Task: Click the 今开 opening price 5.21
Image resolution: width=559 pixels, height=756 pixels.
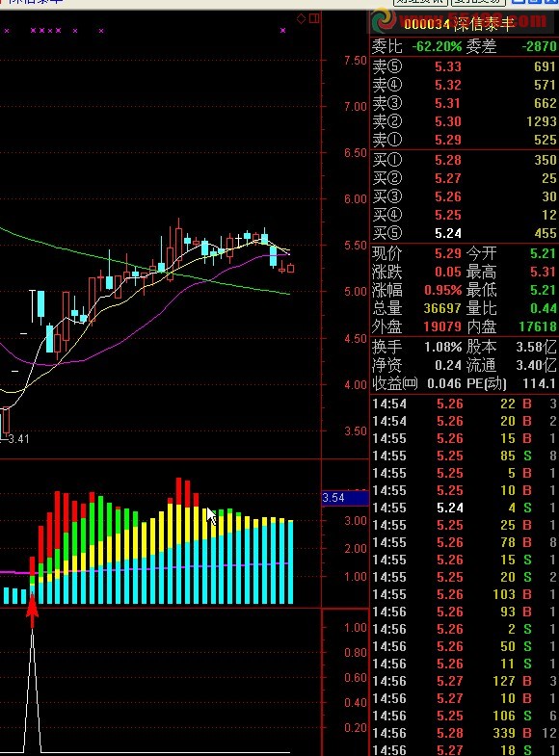Action: pyautogui.click(x=543, y=253)
